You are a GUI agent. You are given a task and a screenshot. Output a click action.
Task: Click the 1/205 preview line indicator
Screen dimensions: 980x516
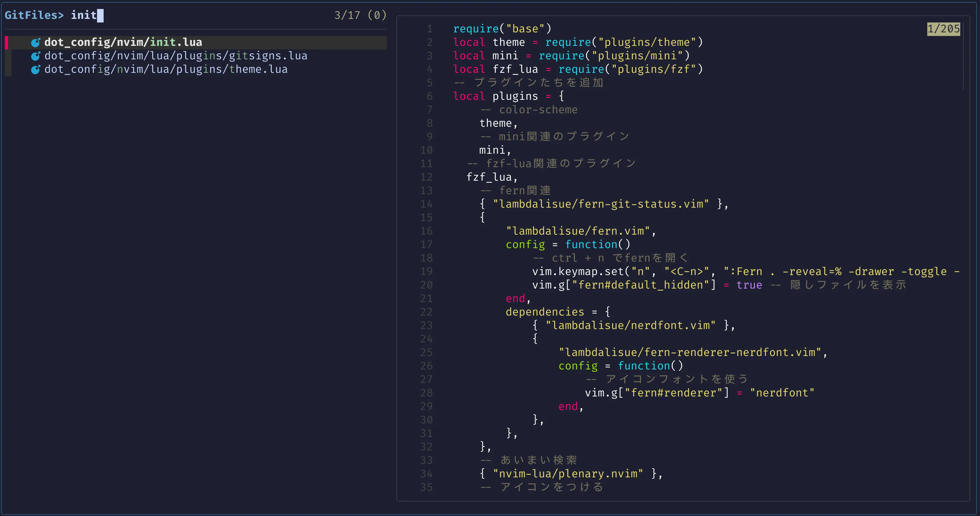pos(943,29)
